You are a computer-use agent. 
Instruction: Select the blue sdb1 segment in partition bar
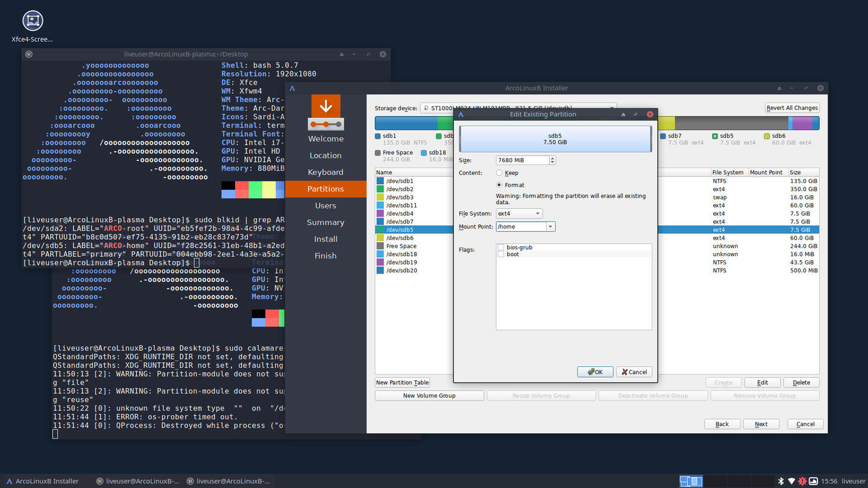[x=406, y=124]
